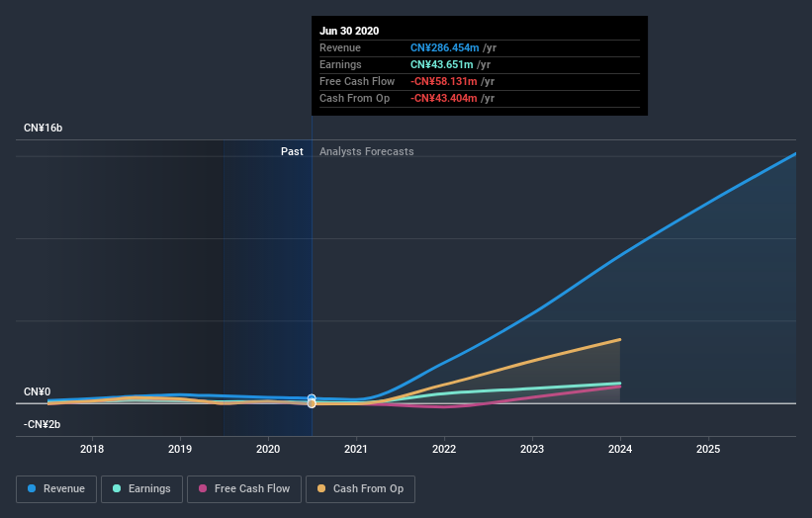
Task: Click the orange Cash From Op legend dot
Action: 321,488
